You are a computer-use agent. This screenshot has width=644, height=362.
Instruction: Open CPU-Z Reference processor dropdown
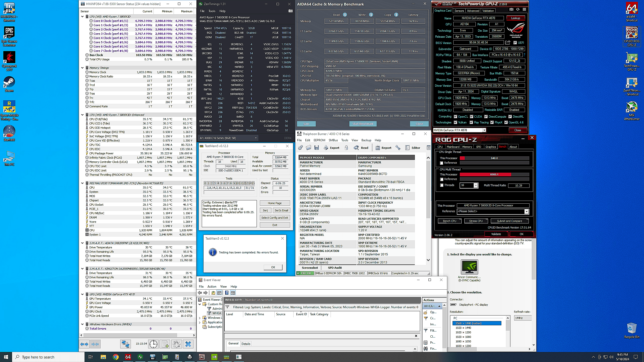[526, 211]
